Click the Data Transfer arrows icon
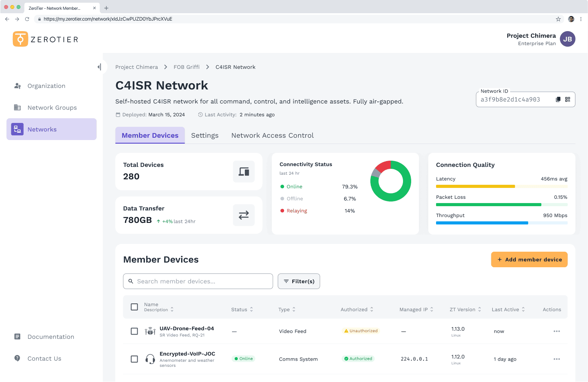 click(244, 215)
